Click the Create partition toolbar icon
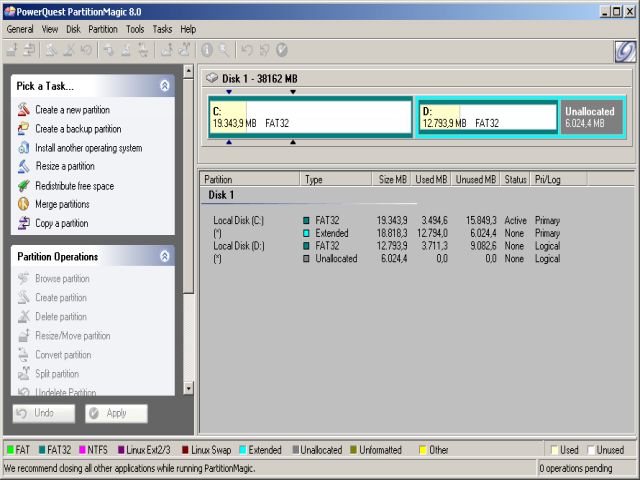The width and height of the screenshot is (640, 480). pos(51,50)
